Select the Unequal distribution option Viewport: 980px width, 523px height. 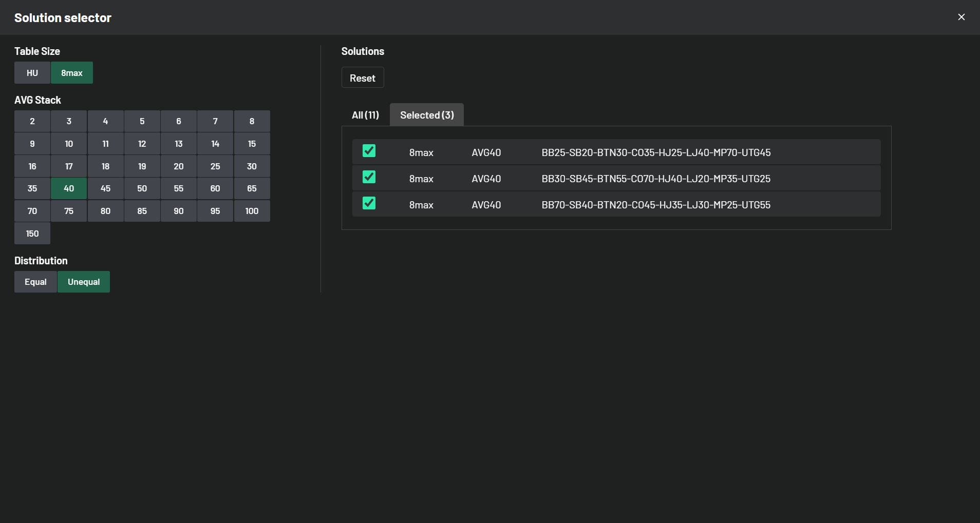tap(84, 282)
